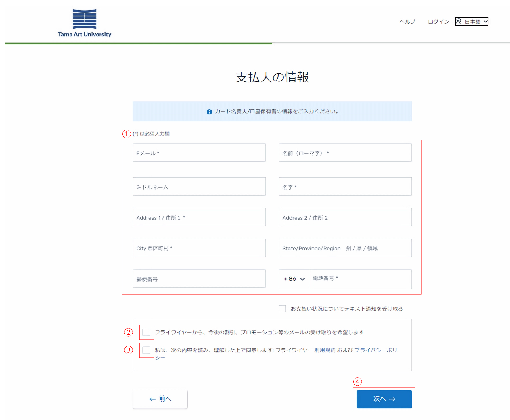This screenshot has width=510, height=420.
Task: Click the 郵便番号 postal code field
Action: [x=199, y=279]
